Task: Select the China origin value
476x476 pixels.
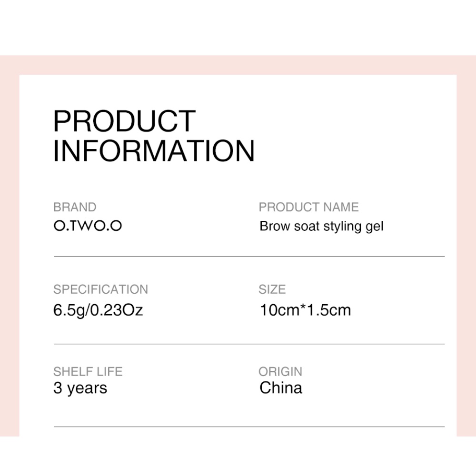Action: pos(281,388)
